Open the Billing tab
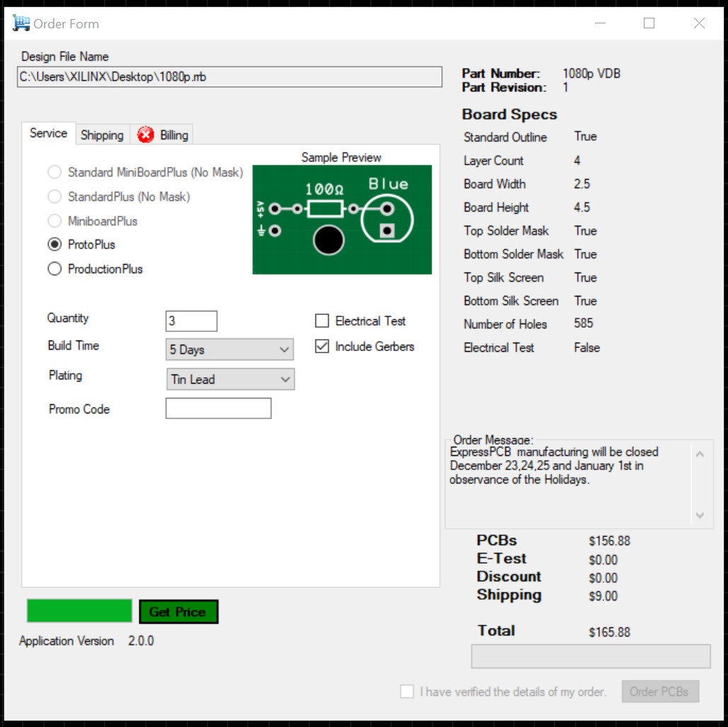Viewport: 728px width, 727px height. pos(173,134)
